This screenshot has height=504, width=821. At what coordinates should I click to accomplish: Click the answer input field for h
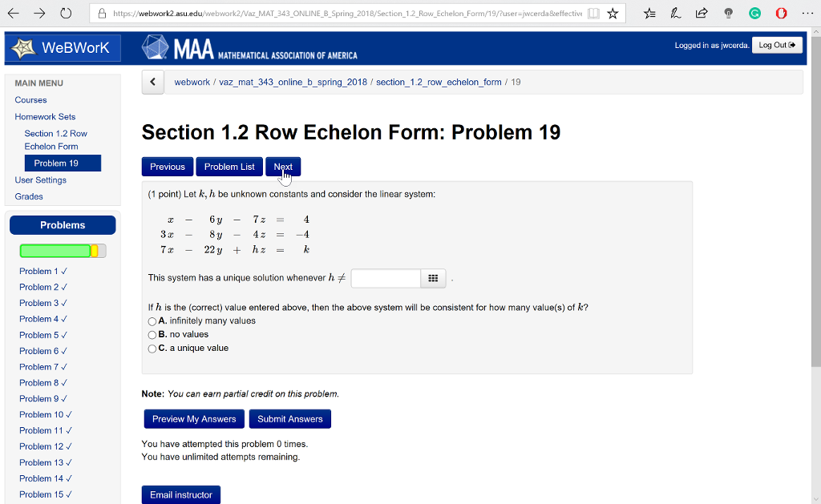pyautogui.click(x=385, y=278)
